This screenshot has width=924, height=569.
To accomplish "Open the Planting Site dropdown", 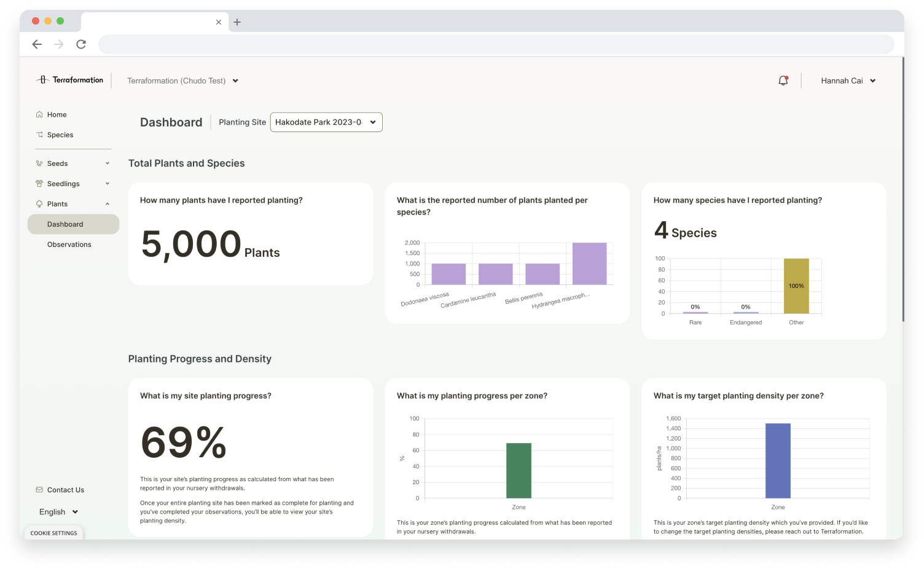I will point(326,122).
